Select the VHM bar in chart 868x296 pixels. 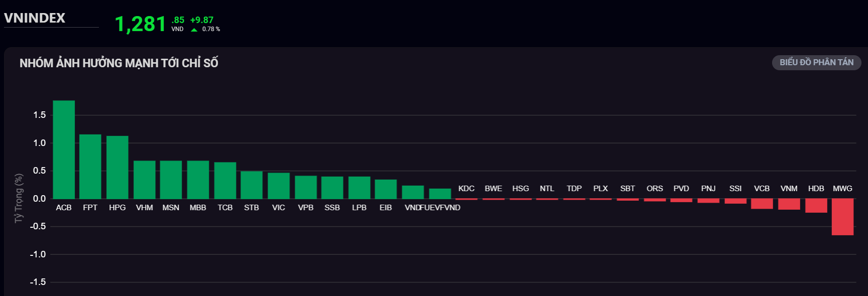(145, 180)
